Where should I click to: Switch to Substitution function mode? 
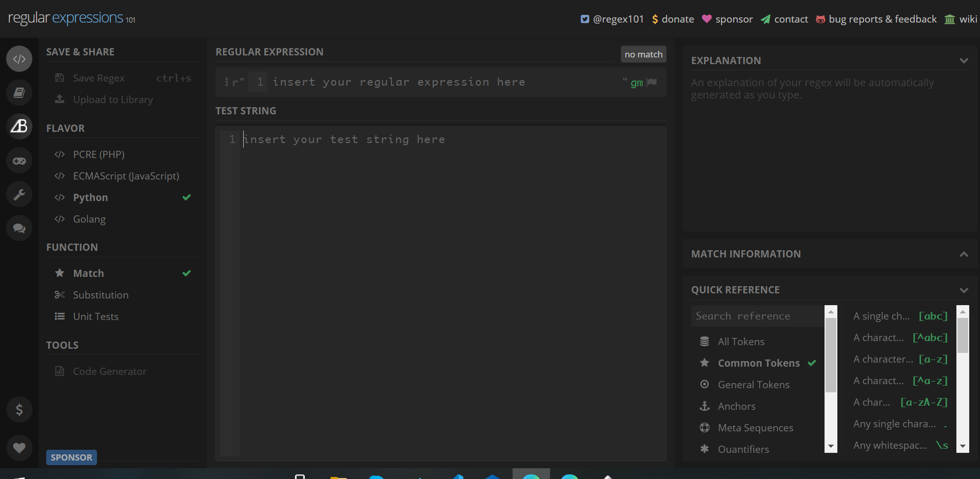click(101, 294)
